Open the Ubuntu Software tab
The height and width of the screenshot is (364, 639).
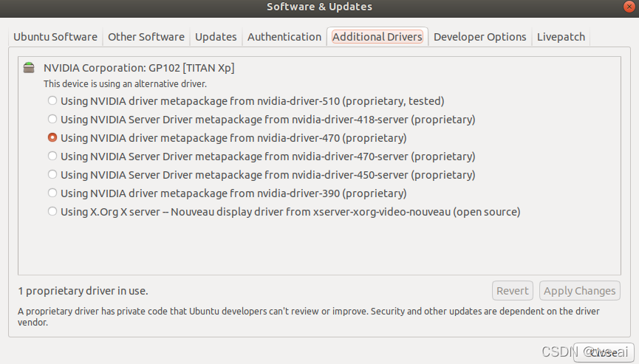coord(55,37)
